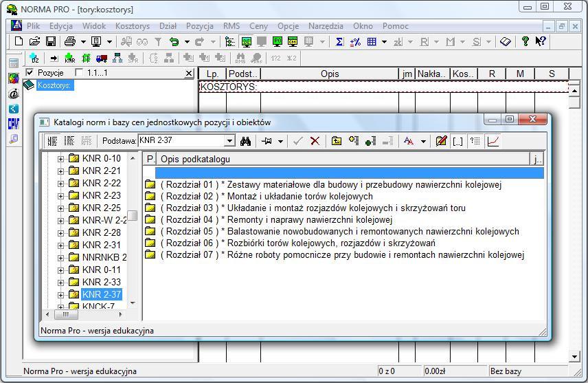Go up one folder level in the catalog

coord(337,141)
